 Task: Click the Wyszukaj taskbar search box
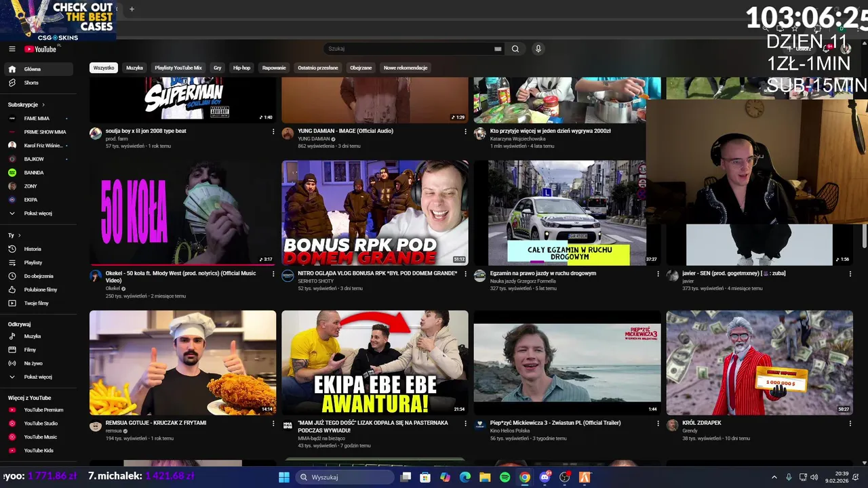click(345, 477)
